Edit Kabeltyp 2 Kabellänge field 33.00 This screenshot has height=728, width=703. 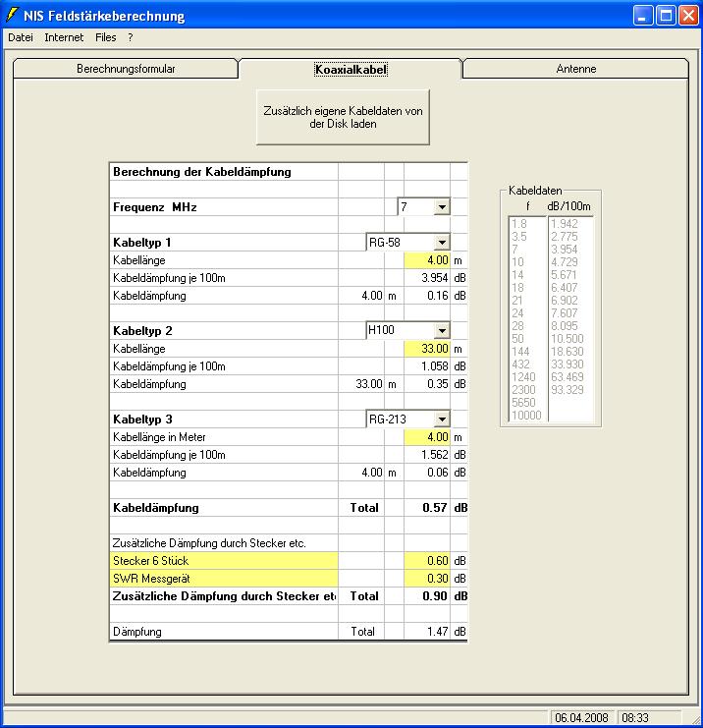[427, 349]
